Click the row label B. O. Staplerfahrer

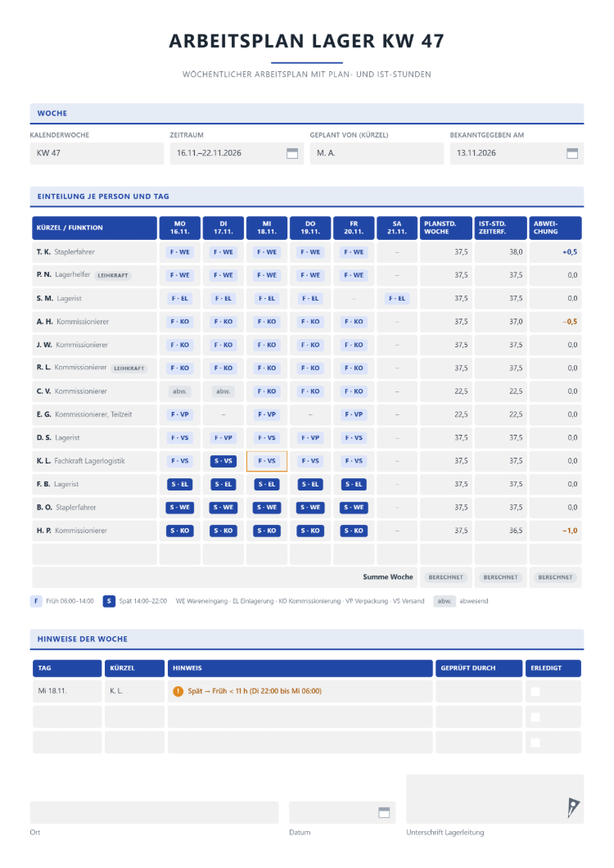pos(66,507)
